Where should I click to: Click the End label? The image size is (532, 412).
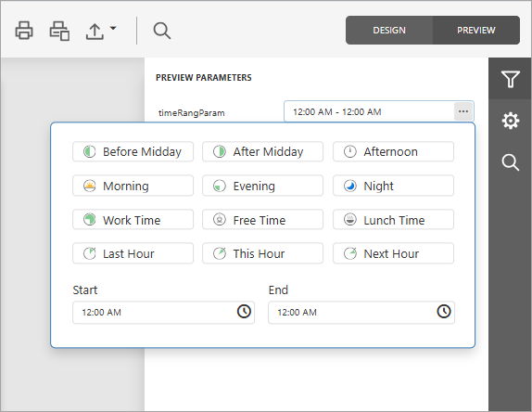[x=278, y=290]
